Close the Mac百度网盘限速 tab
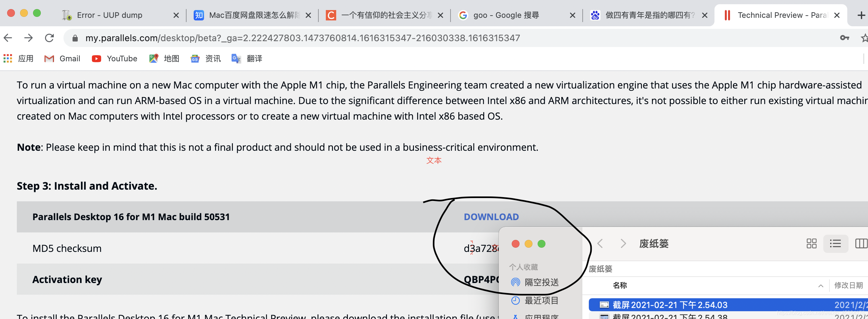 [x=308, y=15]
